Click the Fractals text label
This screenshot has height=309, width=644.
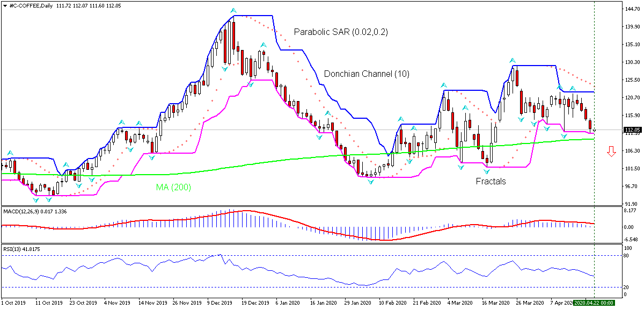click(491, 181)
